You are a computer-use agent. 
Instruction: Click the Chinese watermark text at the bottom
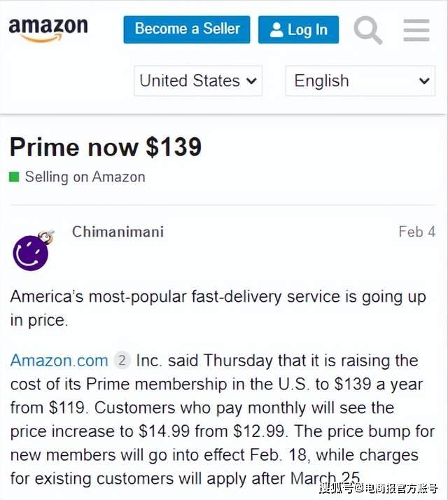point(379,487)
